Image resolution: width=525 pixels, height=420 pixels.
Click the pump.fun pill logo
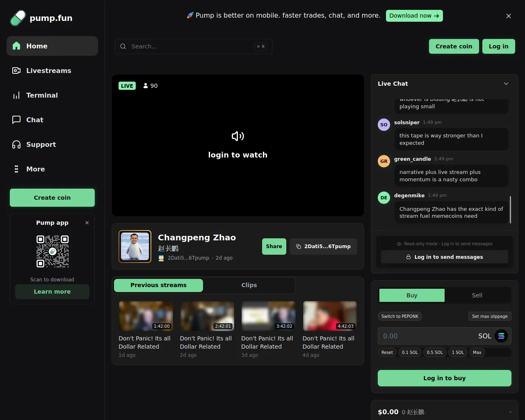18,18
